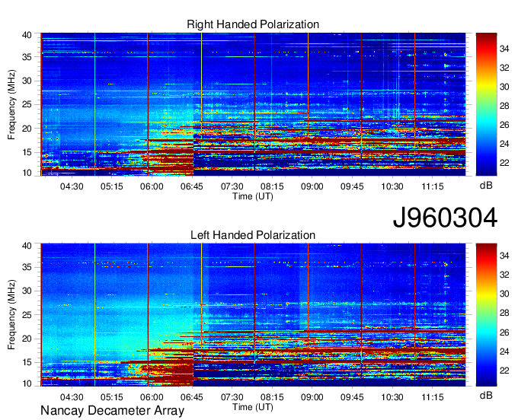Click "dB" label under Left Handed color bar
518x420 pixels.
pos(486,395)
